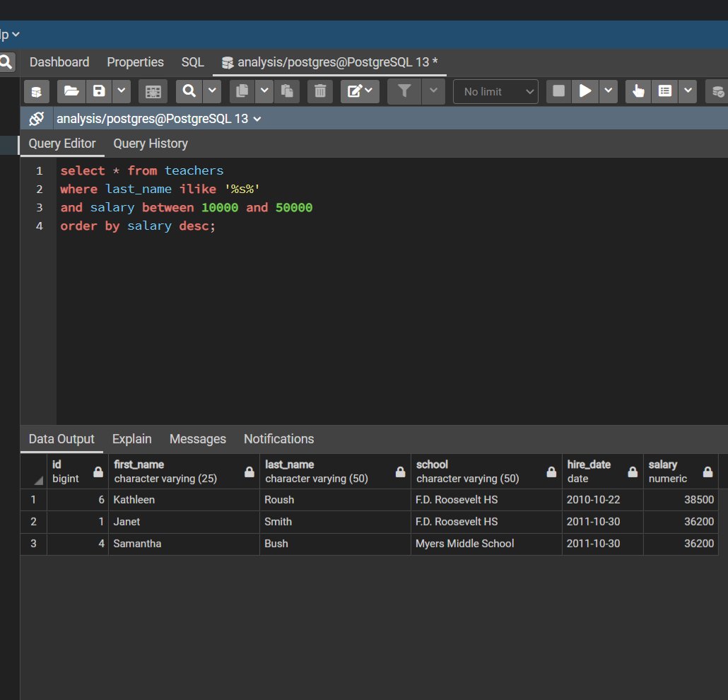The image size is (728, 700).
Task: Click the Commit database icon
Action: point(718,91)
